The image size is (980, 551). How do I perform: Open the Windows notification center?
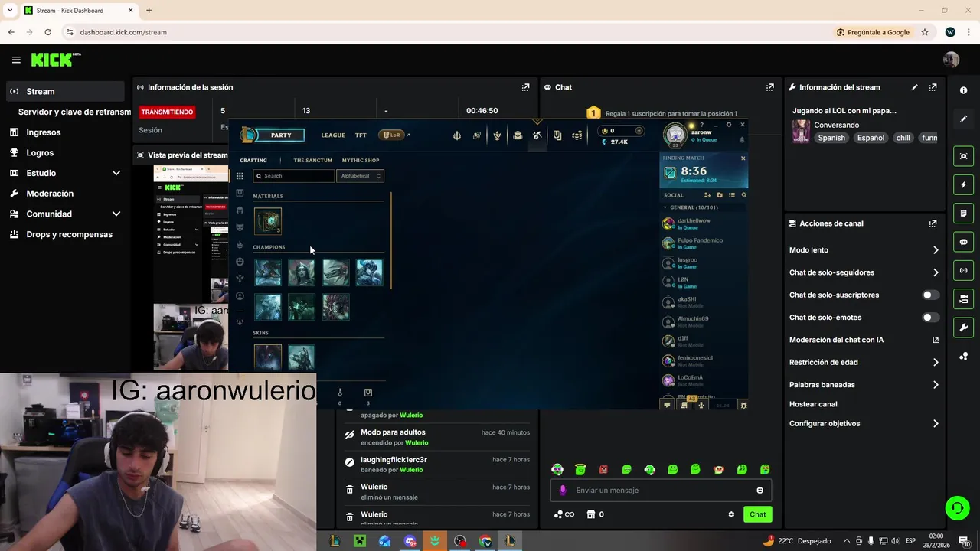[x=964, y=541]
